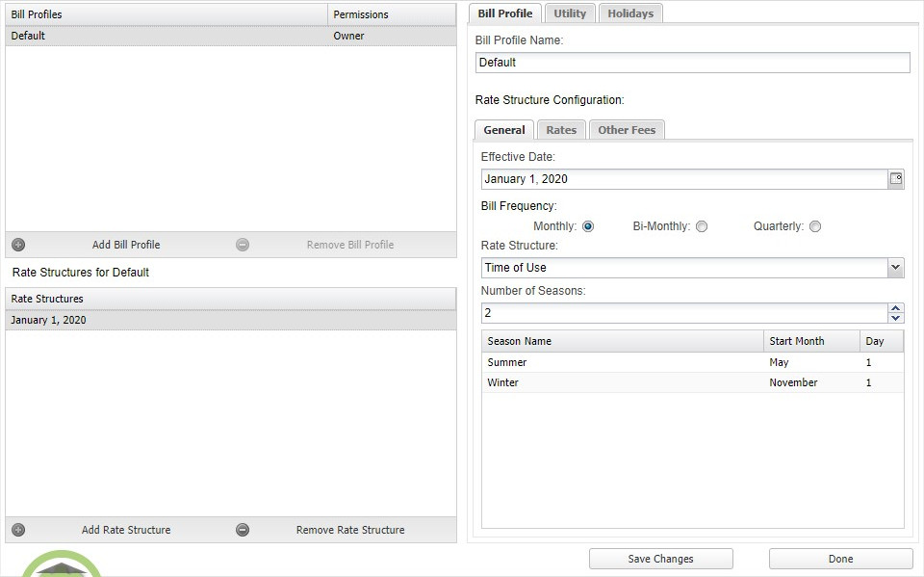The height and width of the screenshot is (577, 924).
Task: Open the Effective Date calendar picker
Action: pyautogui.click(x=896, y=179)
